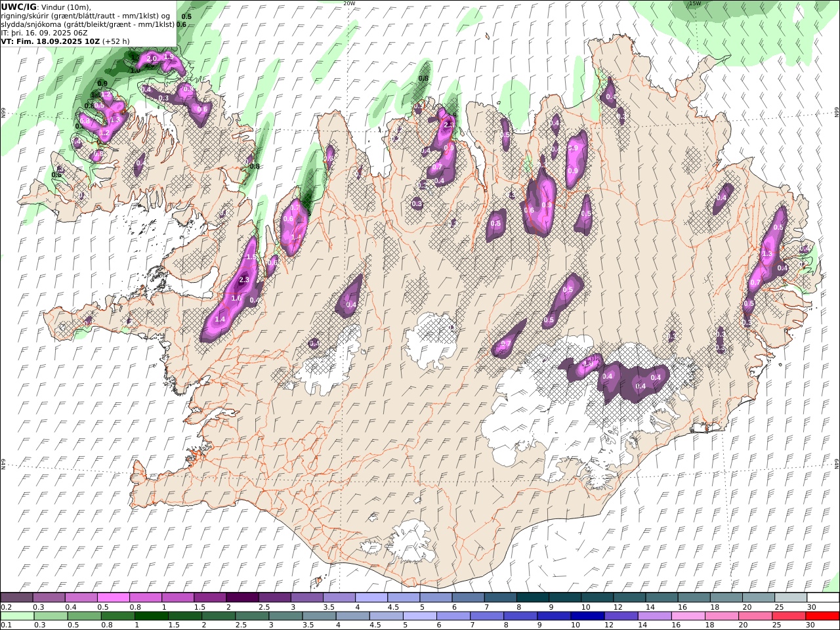The image size is (840, 630).
Task: Click the 1.6 snowfall value on map
Action: (236, 298)
